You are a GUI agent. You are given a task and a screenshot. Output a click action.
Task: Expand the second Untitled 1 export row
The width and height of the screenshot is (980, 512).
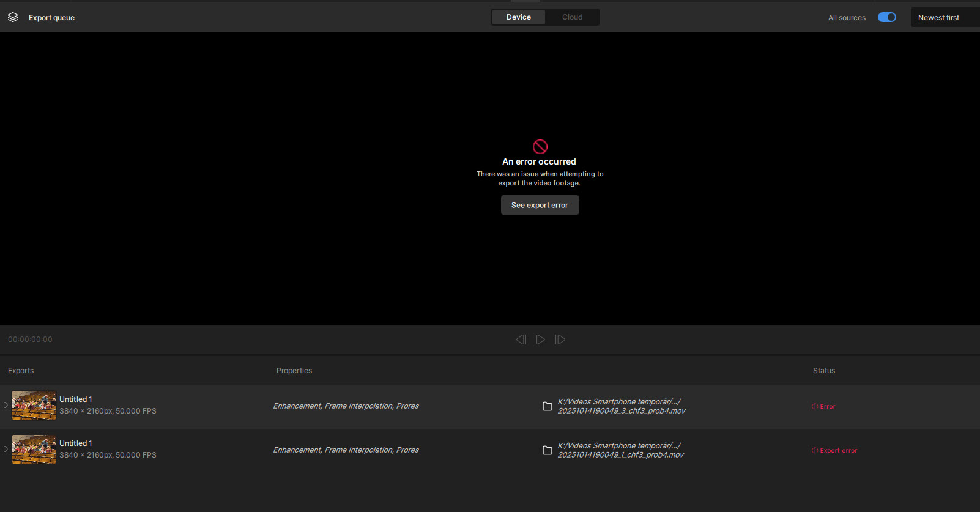tap(6, 449)
